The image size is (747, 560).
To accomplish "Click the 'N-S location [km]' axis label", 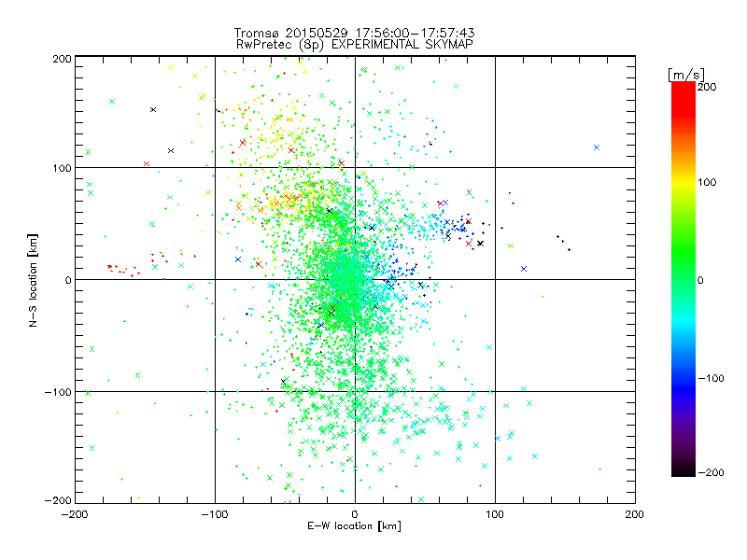I will [x=33, y=280].
